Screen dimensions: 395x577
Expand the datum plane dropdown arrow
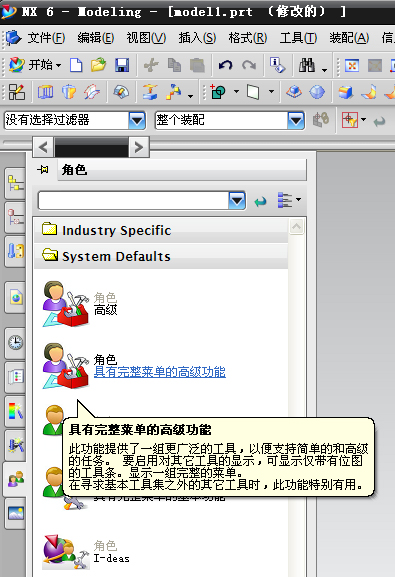click(271, 91)
